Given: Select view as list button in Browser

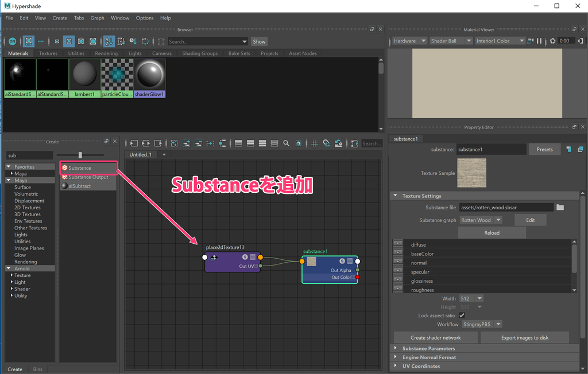Looking at the screenshot, I should 41,41.
